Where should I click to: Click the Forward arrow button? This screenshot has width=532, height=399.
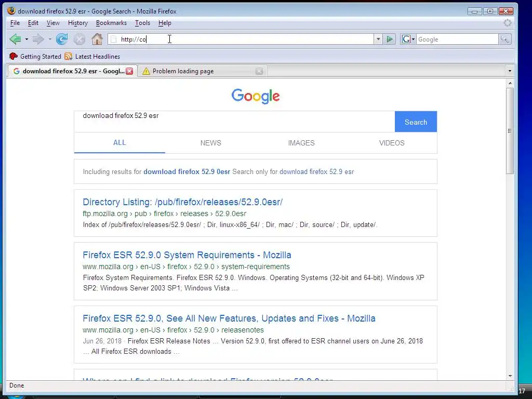[38, 39]
